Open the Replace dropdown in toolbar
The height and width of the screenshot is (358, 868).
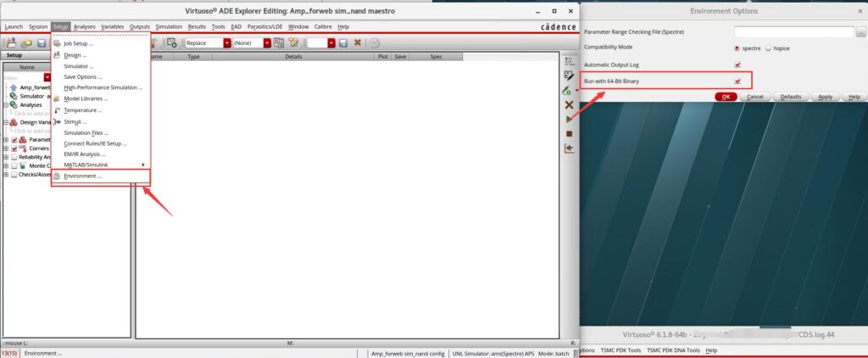[x=227, y=42]
